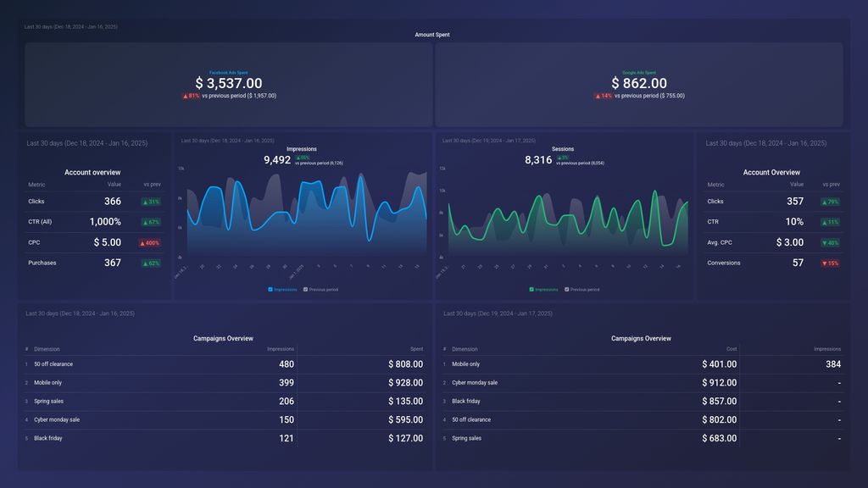Click the 9,492 impressions total
The image size is (868, 488).
click(277, 160)
